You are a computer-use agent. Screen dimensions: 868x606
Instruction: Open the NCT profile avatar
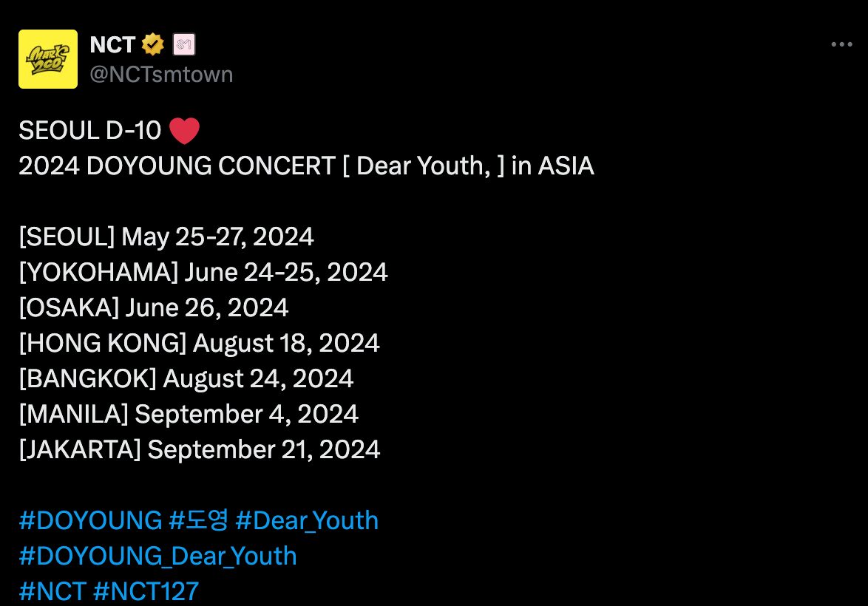(x=48, y=59)
